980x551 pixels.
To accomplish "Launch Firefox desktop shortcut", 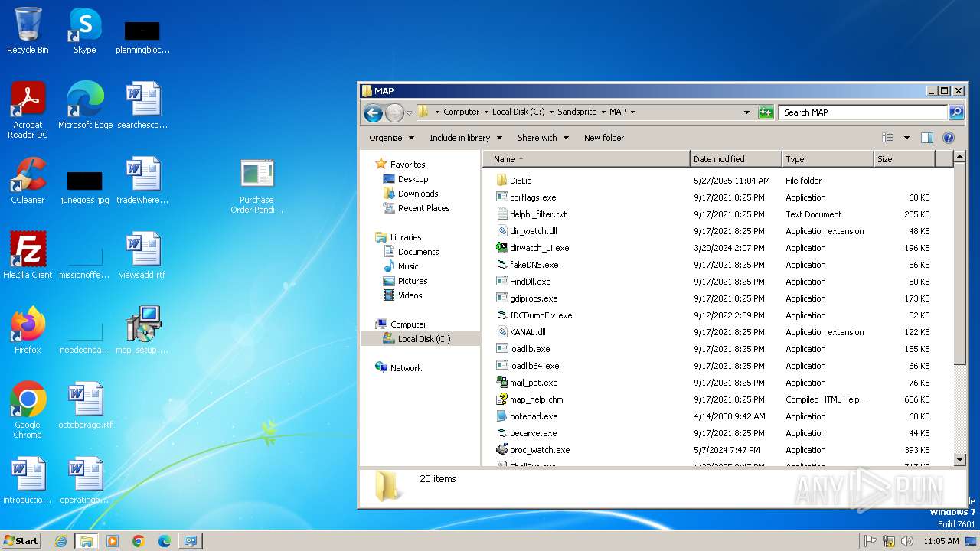I will pyautogui.click(x=28, y=331).
